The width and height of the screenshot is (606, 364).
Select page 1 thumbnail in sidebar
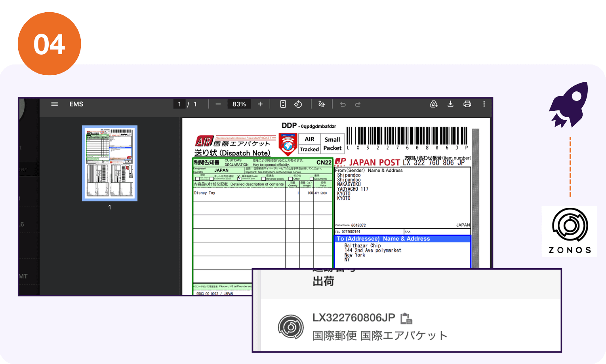[x=110, y=163]
